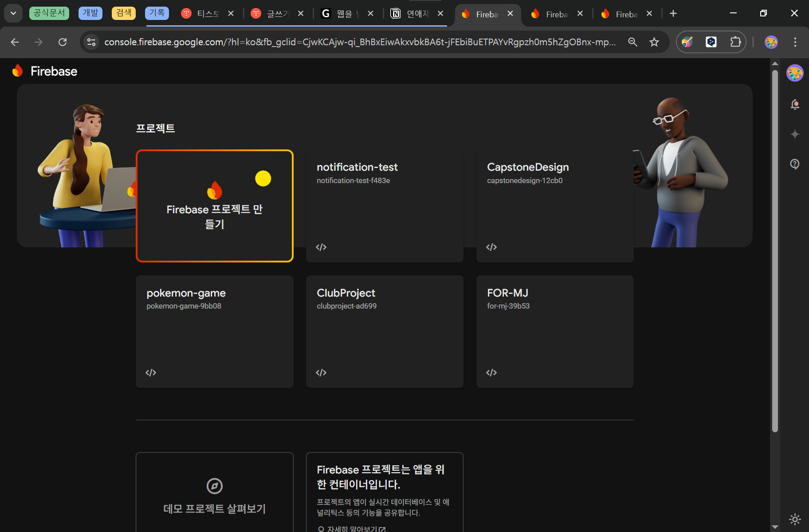Close the 웹을 tab

point(370,14)
